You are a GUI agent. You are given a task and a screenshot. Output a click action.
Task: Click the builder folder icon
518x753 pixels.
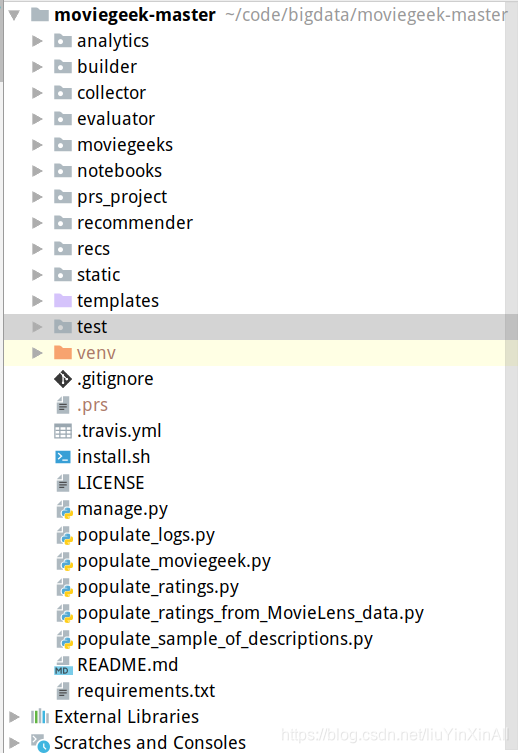(x=62, y=67)
